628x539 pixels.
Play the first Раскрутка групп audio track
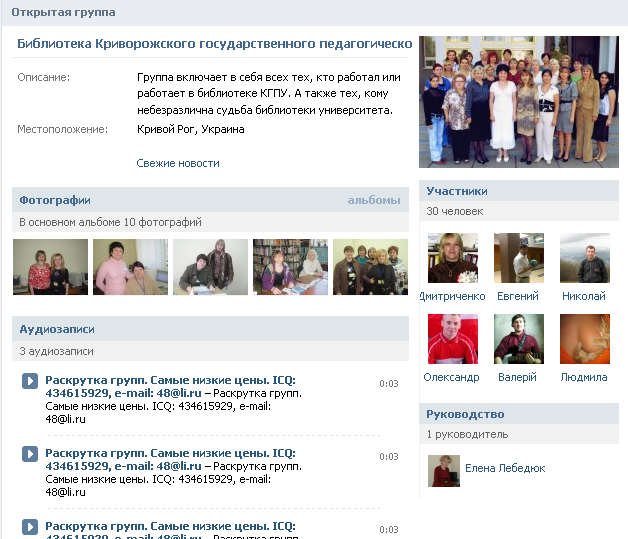[30, 381]
